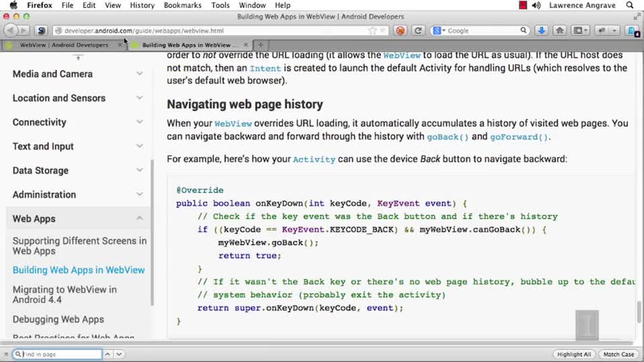644x362 pixels.
Task: Open the search engine dropdown beside Google
Action: (439, 31)
